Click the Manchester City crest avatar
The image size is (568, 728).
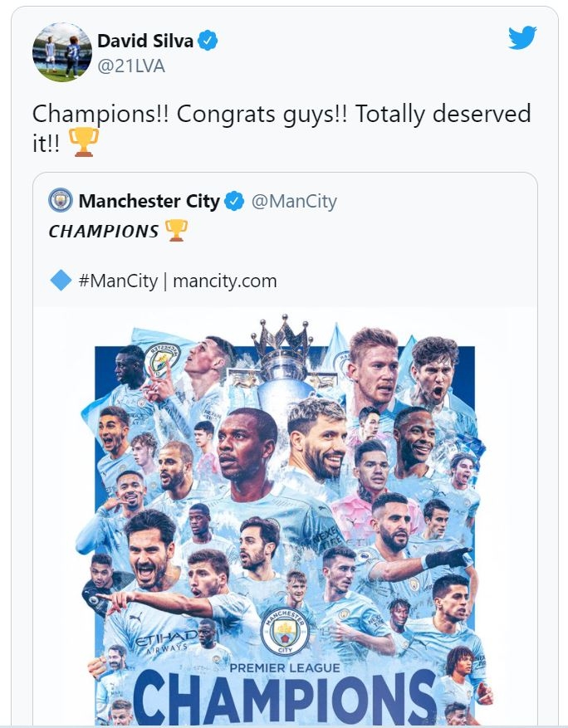(x=61, y=200)
